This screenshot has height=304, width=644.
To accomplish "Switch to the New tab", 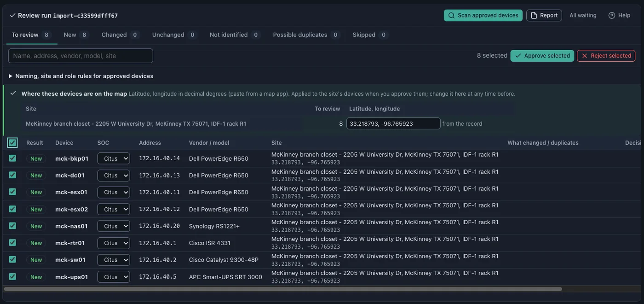I will pos(76,35).
